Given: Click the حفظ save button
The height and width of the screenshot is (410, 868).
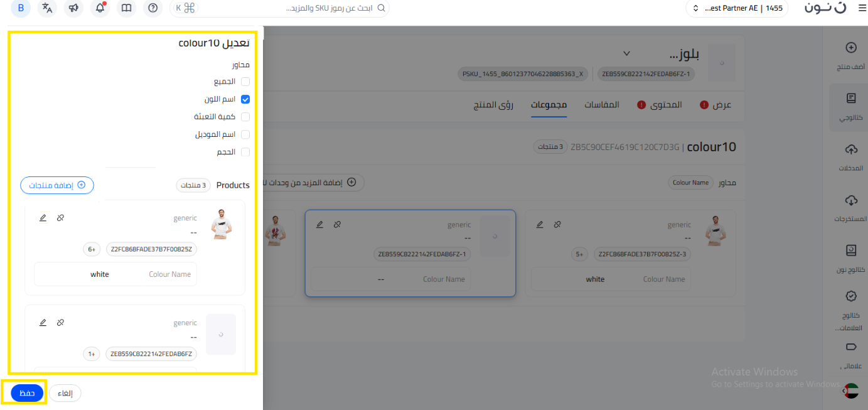Looking at the screenshot, I should point(27,393).
